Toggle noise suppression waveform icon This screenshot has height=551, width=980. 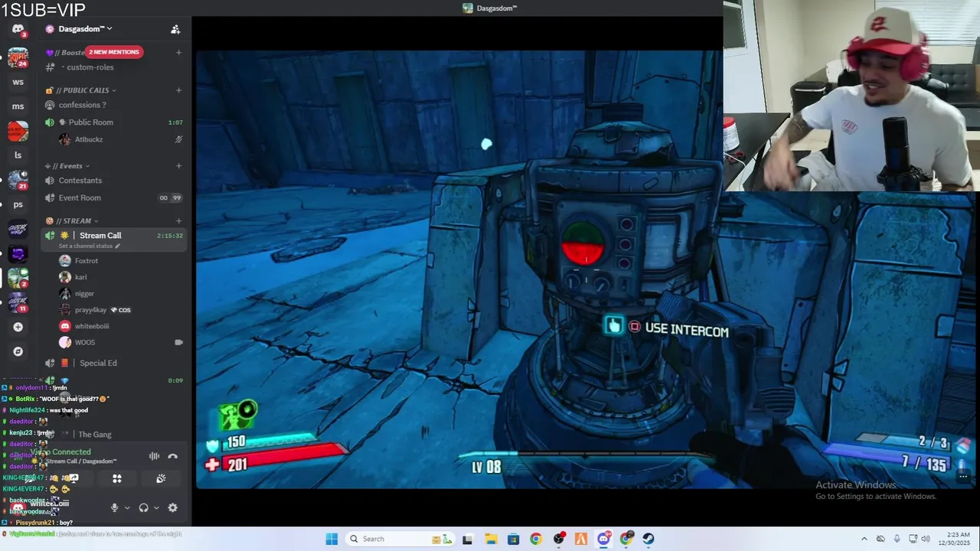pyautogui.click(x=154, y=456)
